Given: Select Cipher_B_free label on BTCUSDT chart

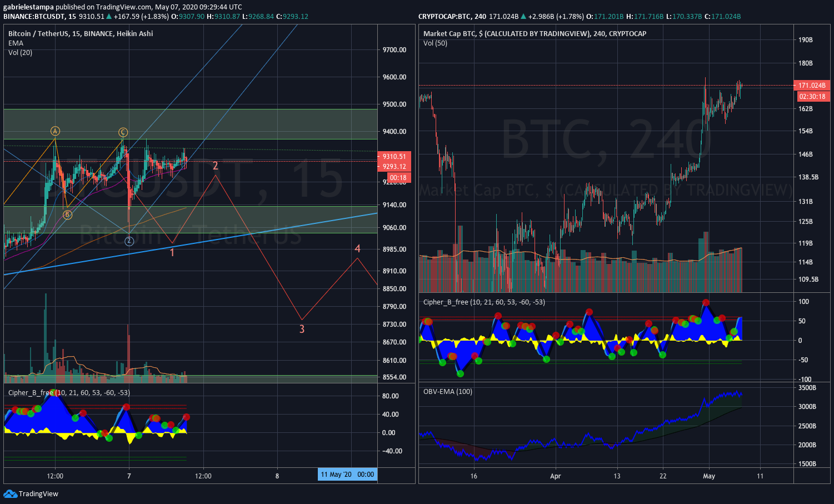Looking at the screenshot, I should 69,392.
